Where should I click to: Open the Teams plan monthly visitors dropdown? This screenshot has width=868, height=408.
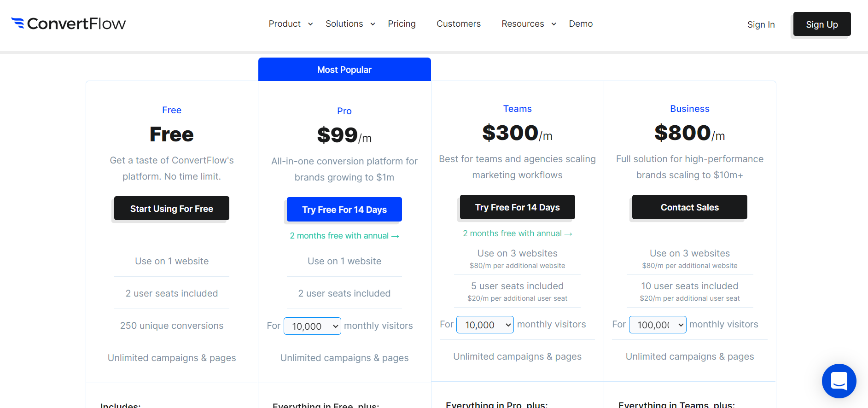click(x=485, y=325)
